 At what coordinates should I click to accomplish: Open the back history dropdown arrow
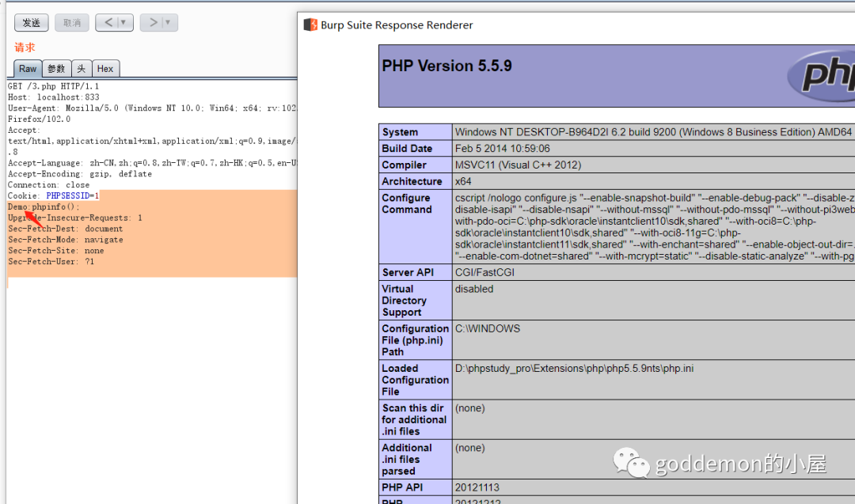[x=123, y=22]
